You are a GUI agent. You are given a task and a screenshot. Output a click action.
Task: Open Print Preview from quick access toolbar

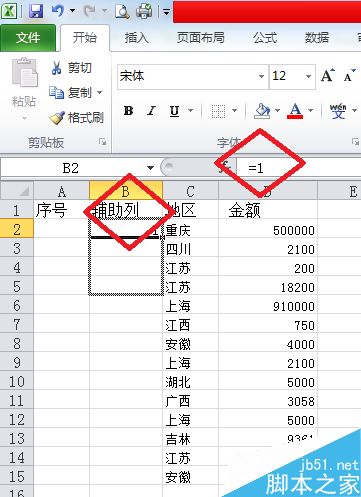122,11
